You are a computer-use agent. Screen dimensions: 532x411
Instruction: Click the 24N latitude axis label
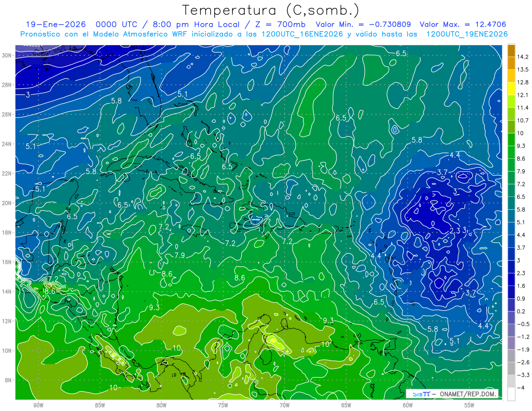[x=7, y=144]
